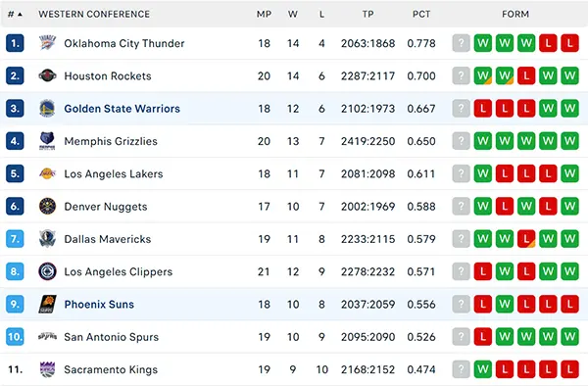Sort table by PCT column header
The width and height of the screenshot is (588, 386).
(421, 15)
